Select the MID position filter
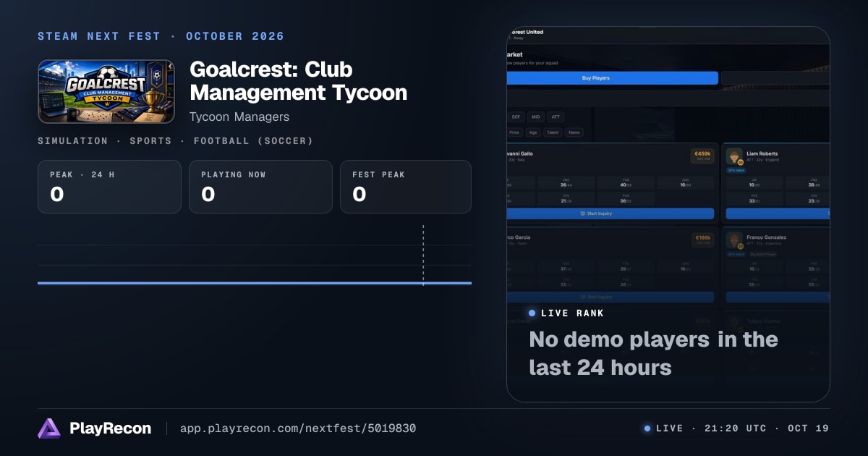 click(x=536, y=117)
